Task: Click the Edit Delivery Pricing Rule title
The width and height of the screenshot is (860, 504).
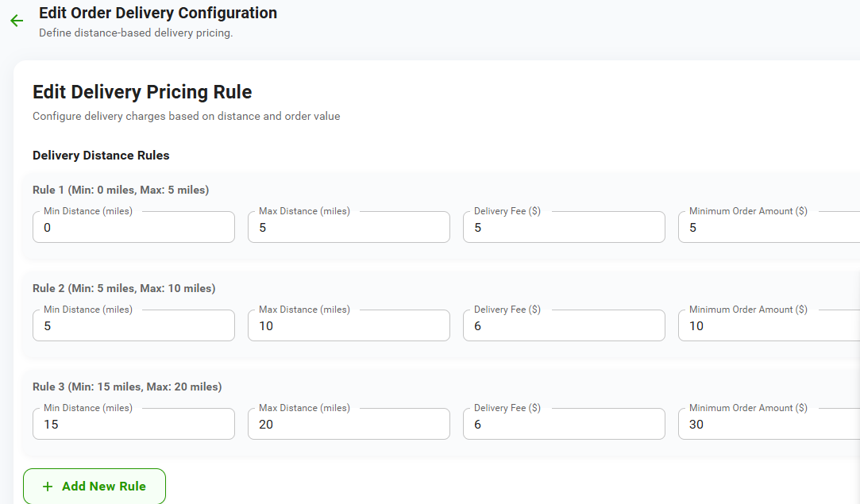Action: pos(142,92)
